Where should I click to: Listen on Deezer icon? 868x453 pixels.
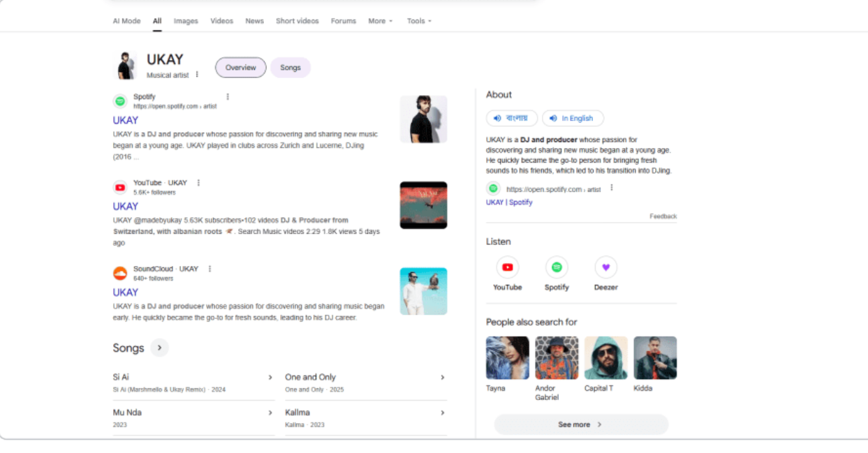606,267
